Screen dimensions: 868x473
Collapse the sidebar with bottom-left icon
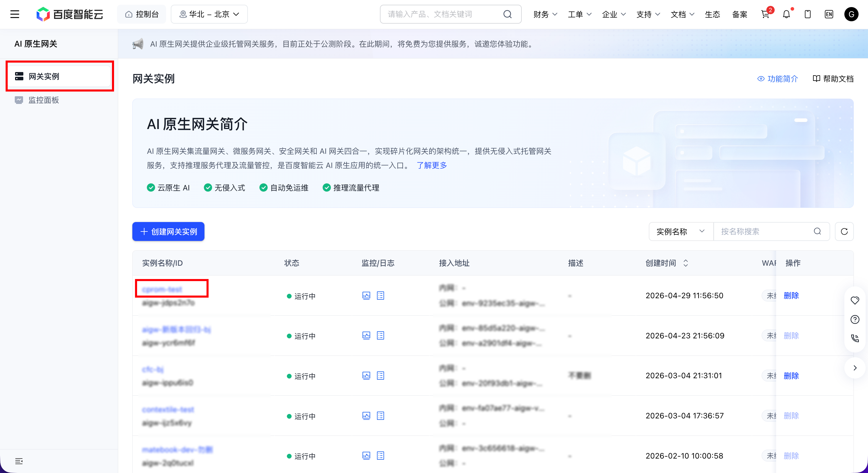19,461
